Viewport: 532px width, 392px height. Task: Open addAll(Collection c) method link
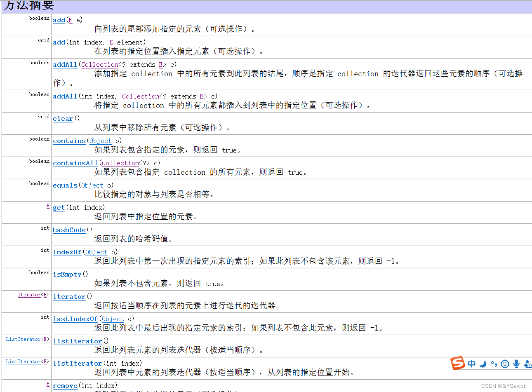point(65,64)
